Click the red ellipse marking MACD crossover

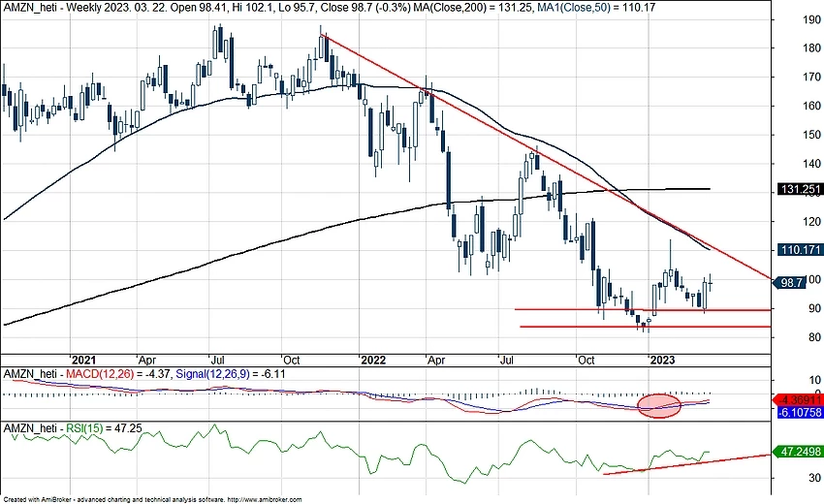click(x=659, y=406)
